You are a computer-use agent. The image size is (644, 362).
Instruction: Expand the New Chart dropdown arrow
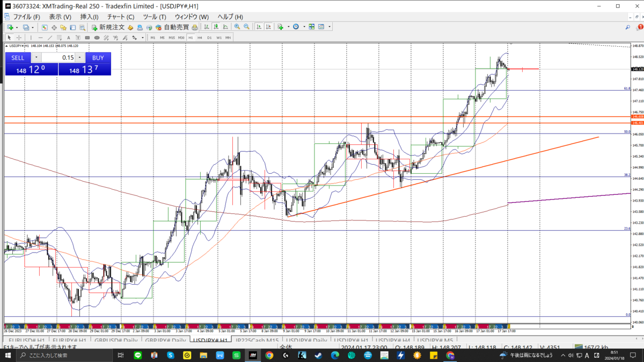[x=17, y=27]
